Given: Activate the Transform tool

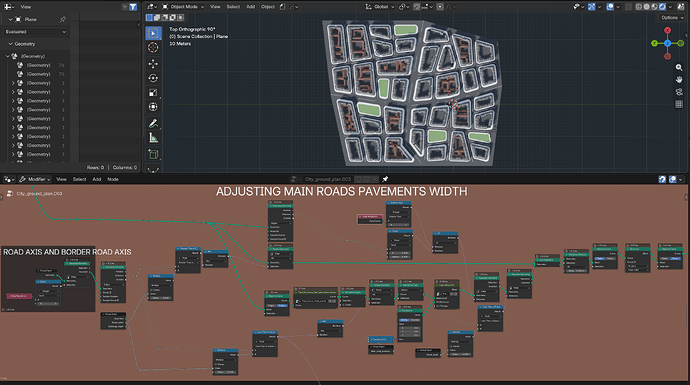Looking at the screenshot, I should [x=153, y=107].
